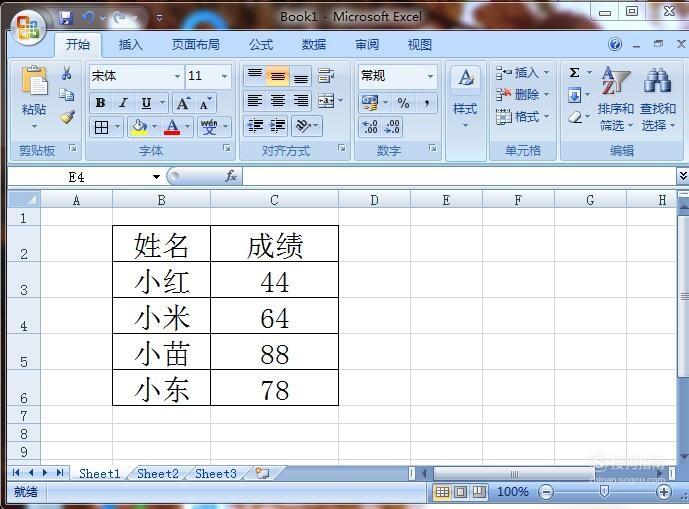Apply percent style to cell
The height and width of the screenshot is (509, 689).
point(403,103)
